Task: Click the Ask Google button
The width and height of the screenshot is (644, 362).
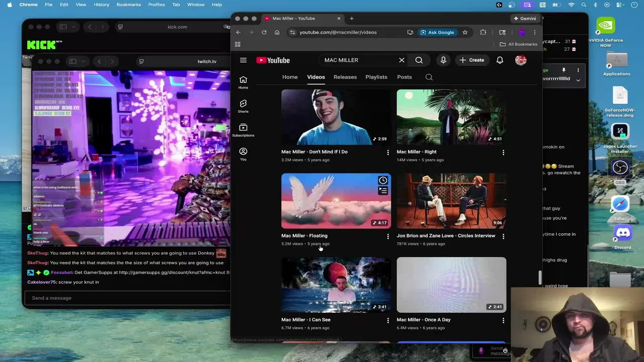Action: click(x=437, y=32)
